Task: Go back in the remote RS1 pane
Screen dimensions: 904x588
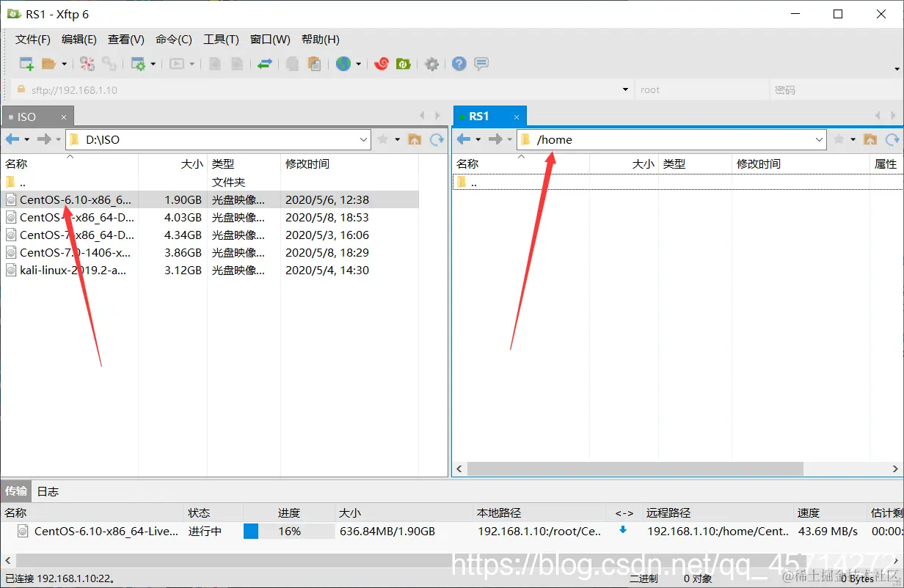Action: click(x=464, y=139)
